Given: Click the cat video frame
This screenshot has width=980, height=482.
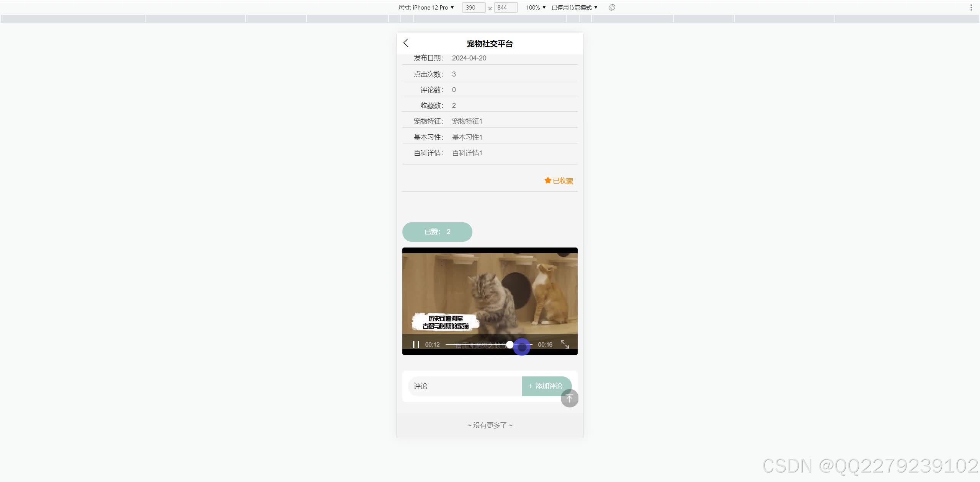Looking at the screenshot, I should click(490, 291).
